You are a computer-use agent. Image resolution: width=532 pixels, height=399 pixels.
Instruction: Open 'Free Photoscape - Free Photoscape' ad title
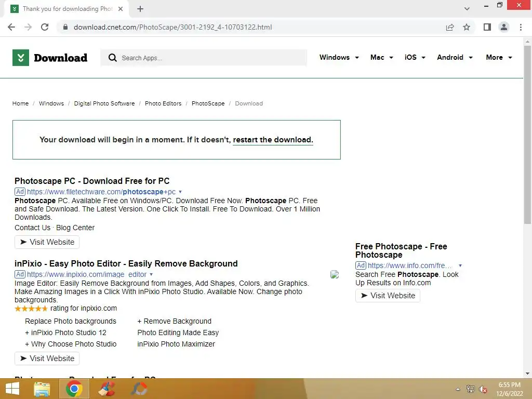click(x=401, y=250)
